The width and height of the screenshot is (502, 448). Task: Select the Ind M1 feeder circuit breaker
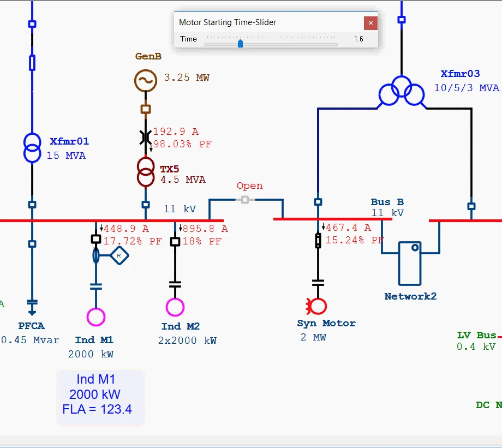(95, 239)
